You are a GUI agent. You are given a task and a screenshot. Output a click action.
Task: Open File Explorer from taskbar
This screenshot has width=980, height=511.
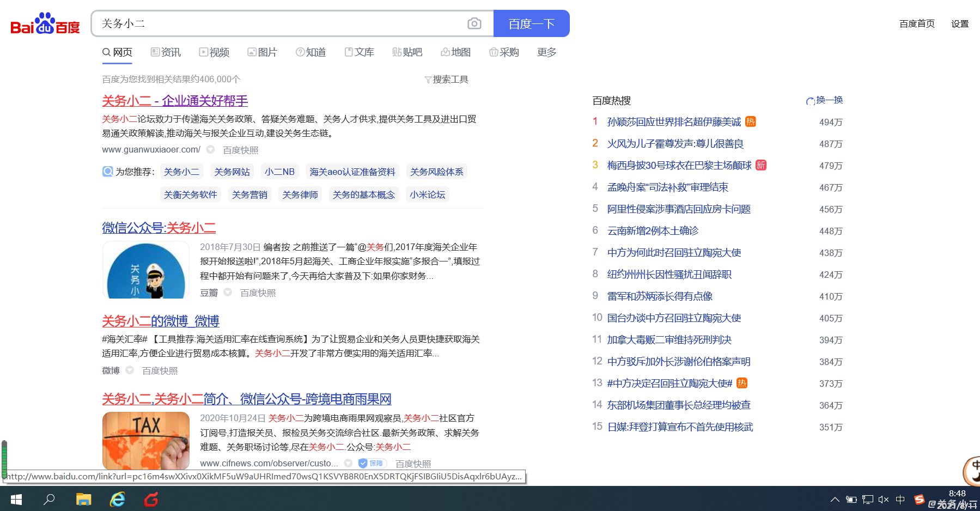pos(83,499)
